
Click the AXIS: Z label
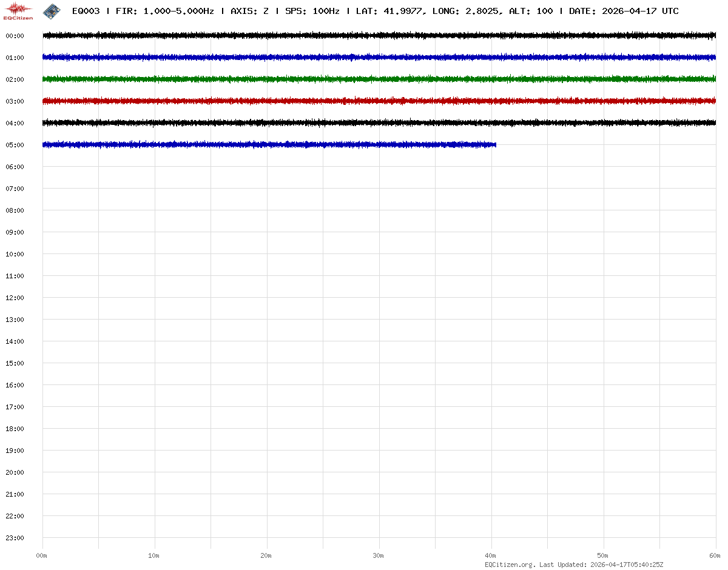(x=249, y=11)
